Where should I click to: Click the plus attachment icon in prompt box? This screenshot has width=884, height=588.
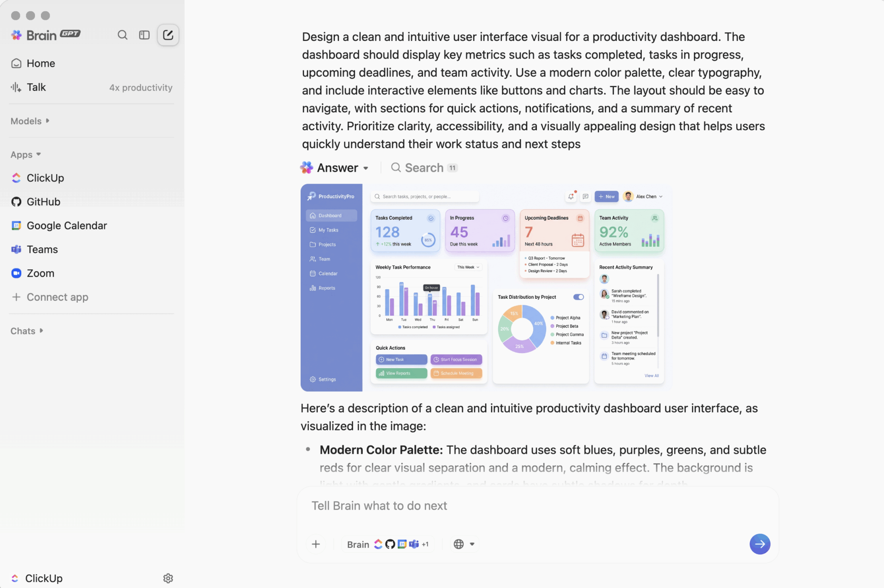point(316,544)
